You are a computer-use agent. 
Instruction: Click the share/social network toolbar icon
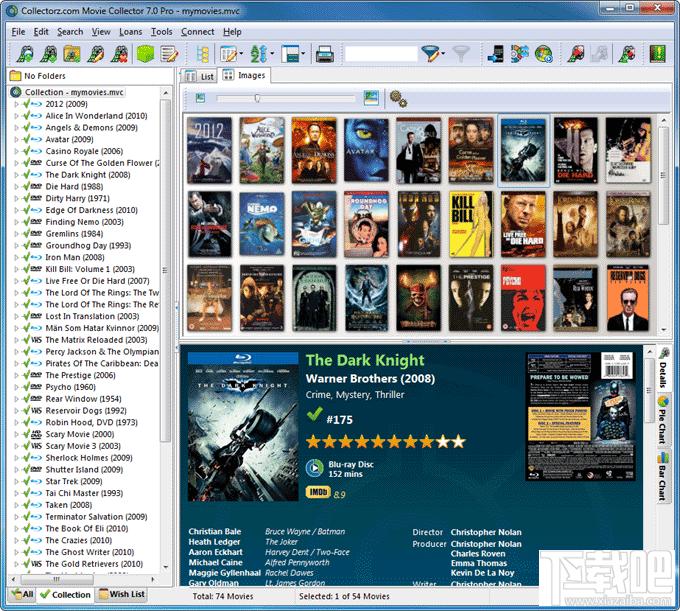click(520, 54)
